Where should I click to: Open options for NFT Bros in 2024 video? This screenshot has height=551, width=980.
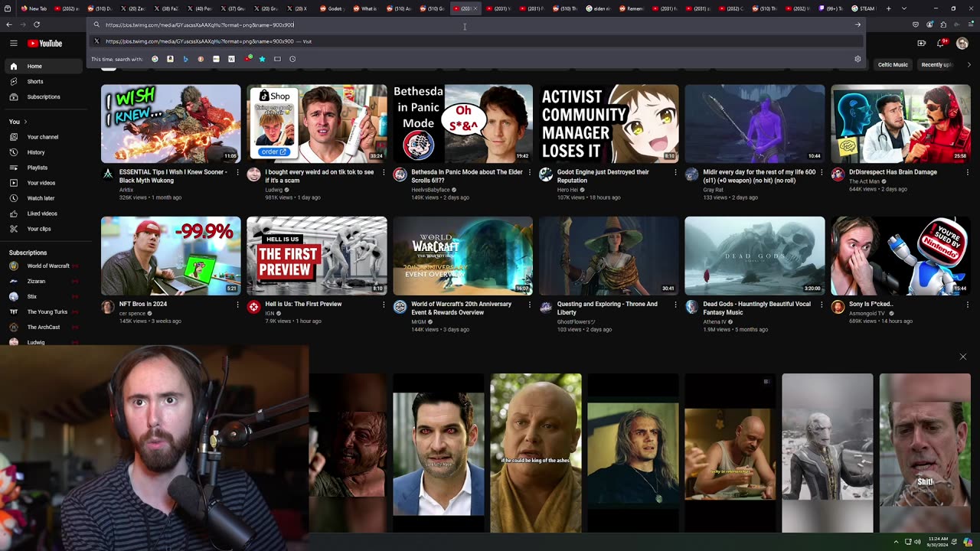point(237,305)
